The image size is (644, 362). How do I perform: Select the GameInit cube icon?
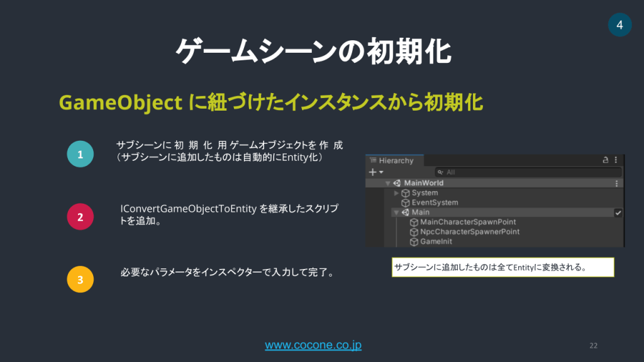coord(414,241)
